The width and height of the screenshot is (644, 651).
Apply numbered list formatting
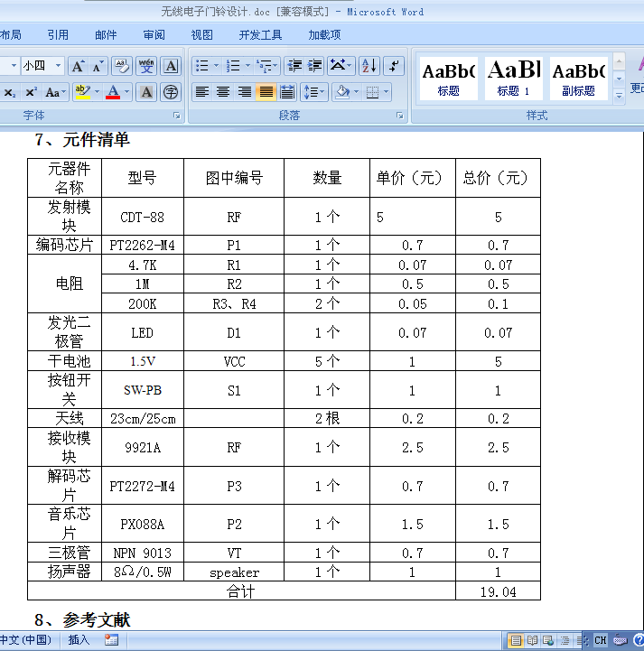(233, 66)
